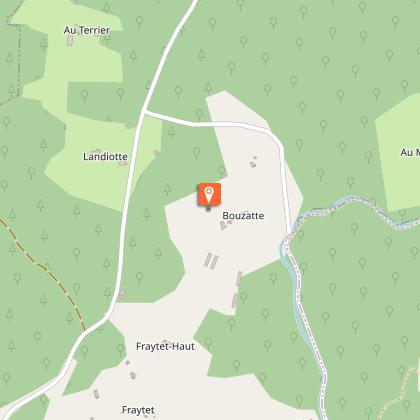Click the road junction north of Landiotte
Image resolution: width=420 pixels, height=420 pixels.
click(x=144, y=112)
